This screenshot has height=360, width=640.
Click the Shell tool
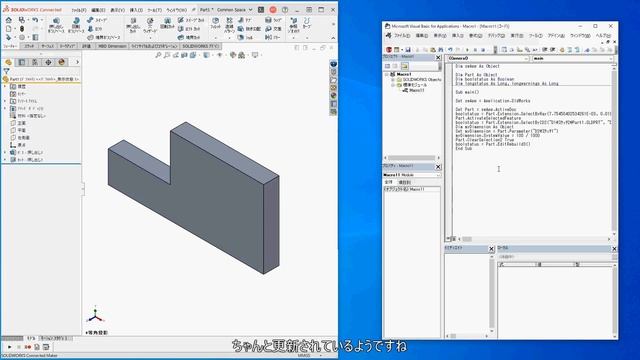(x=245, y=38)
